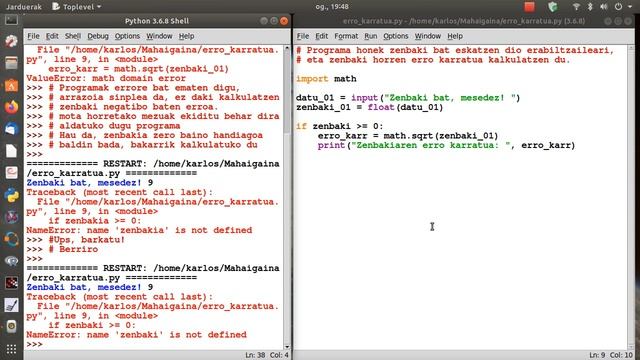This screenshot has width=640, height=360.
Task: Click first comment line '# Programa honek' in editor
Action: coord(455,50)
